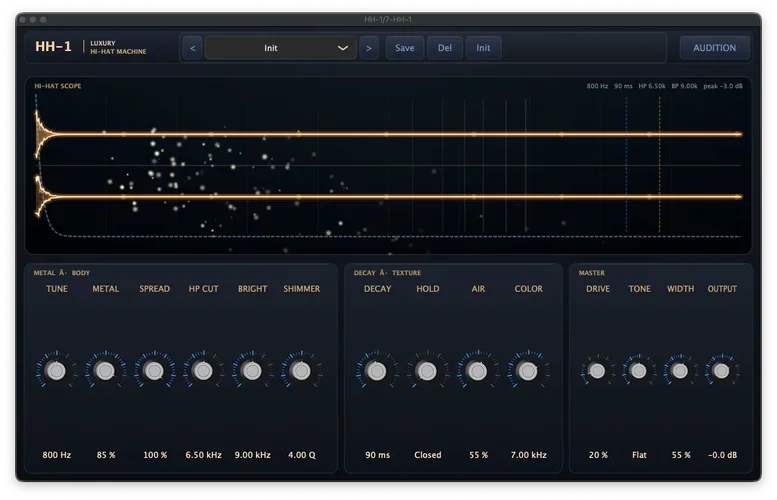777x500 pixels.
Task: Click the TUNE knob
Action: pos(56,371)
